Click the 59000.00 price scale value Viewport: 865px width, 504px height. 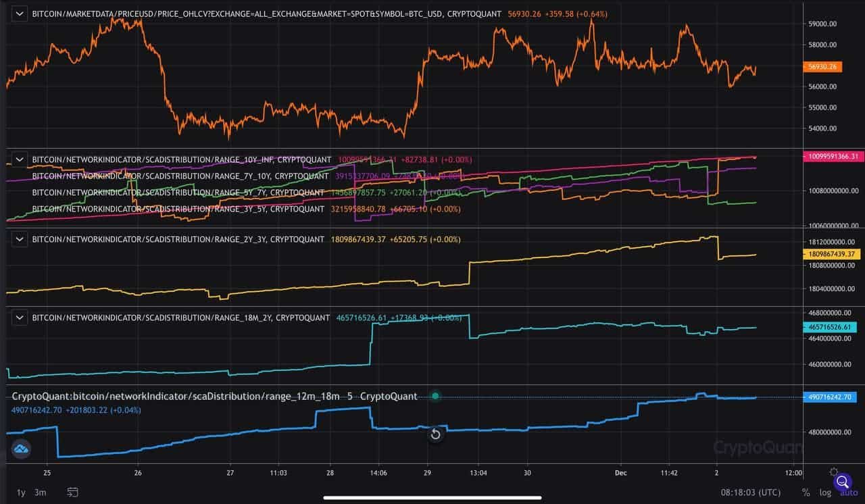[822, 24]
